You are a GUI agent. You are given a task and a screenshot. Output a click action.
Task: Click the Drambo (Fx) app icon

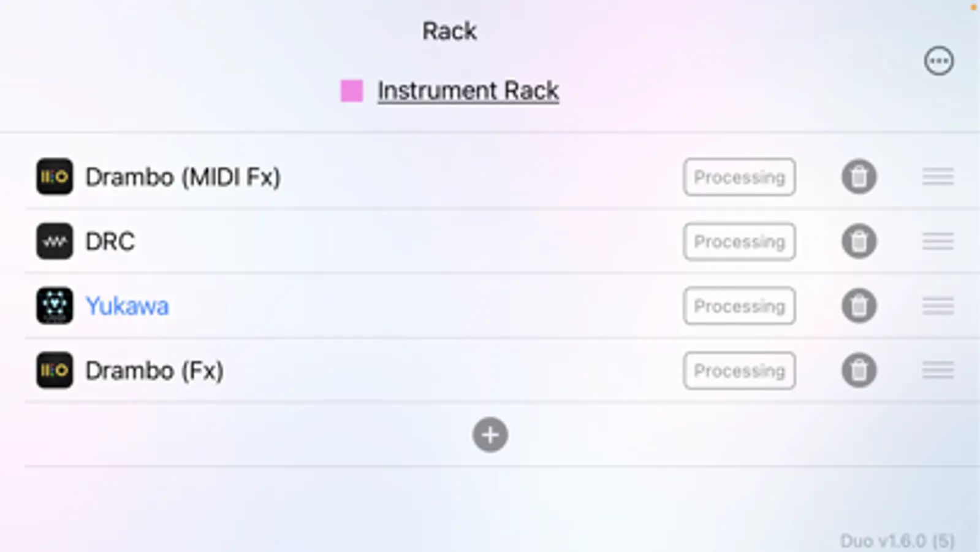pos(55,370)
